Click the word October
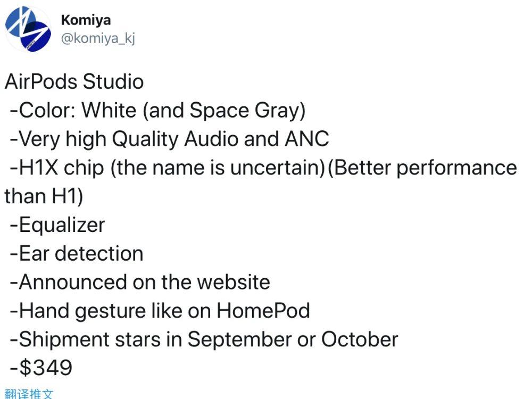The height and width of the screenshot is (399, 532). click(x=360, y=339)
